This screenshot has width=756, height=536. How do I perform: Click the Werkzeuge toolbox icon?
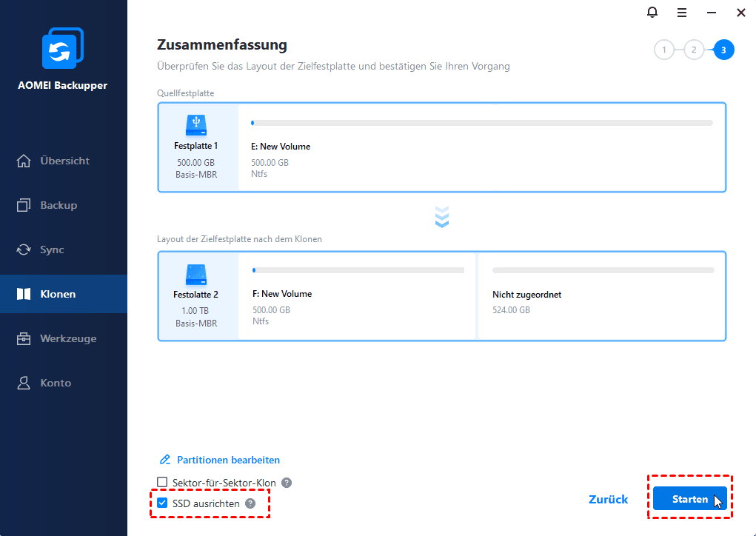(x=24, y=338)
